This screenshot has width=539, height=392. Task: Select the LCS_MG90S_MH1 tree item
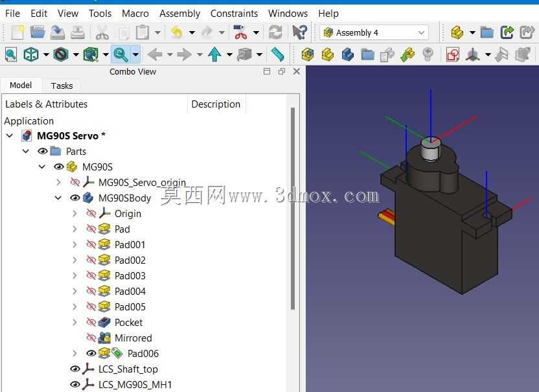[135, 384]
